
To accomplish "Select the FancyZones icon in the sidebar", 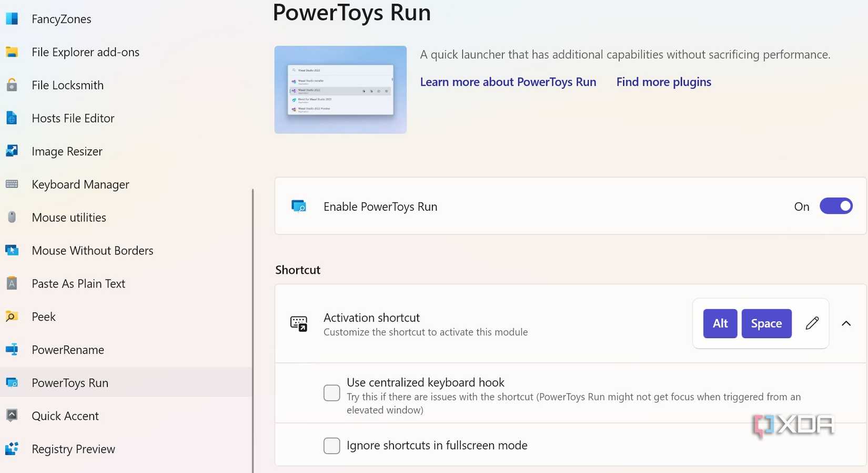I will pyautogui.click(x=11, y=18).
